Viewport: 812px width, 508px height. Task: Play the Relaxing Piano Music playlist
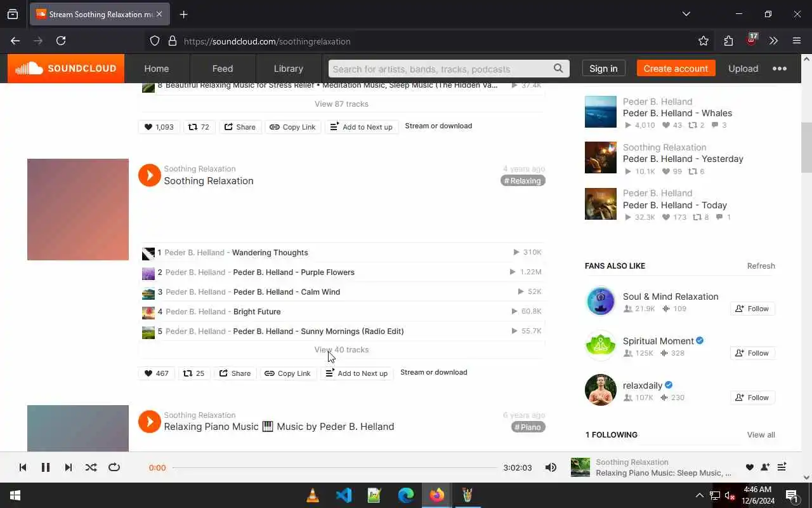[x=150, y=422]
